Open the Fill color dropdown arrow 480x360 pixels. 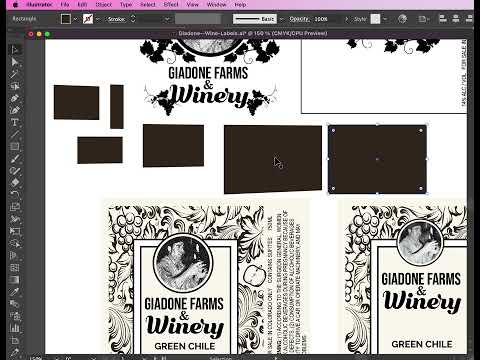[x=75, y=19]
